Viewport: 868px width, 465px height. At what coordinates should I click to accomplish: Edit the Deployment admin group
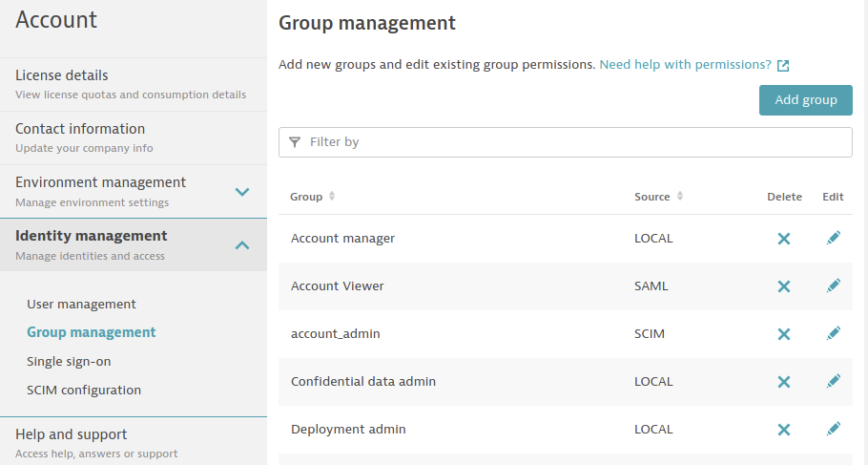(x=833, y=429)
